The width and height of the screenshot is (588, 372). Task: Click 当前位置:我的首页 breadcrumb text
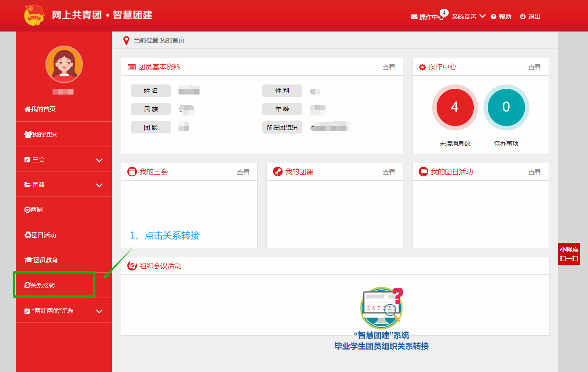[x=159, y=40]
